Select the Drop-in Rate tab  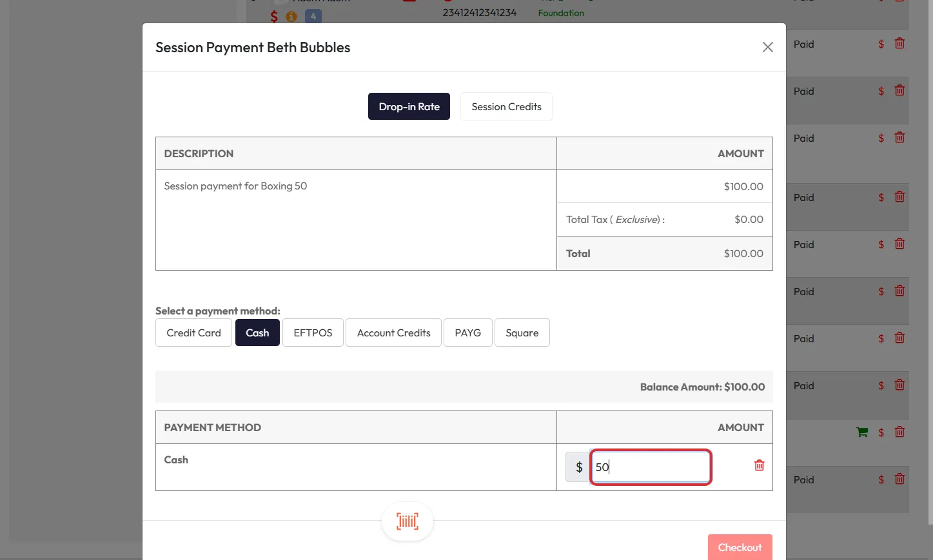click(x=409, y=107)
